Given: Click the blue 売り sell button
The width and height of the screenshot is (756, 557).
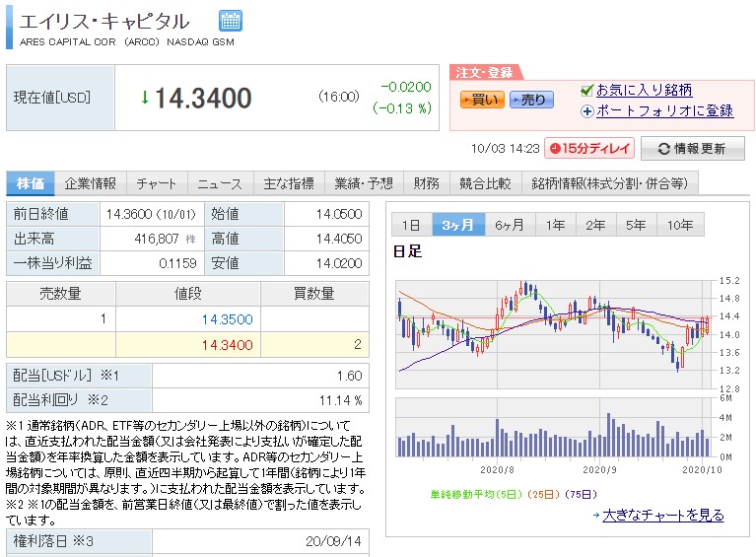Looking at the screenshot, I should click(531, 100).
